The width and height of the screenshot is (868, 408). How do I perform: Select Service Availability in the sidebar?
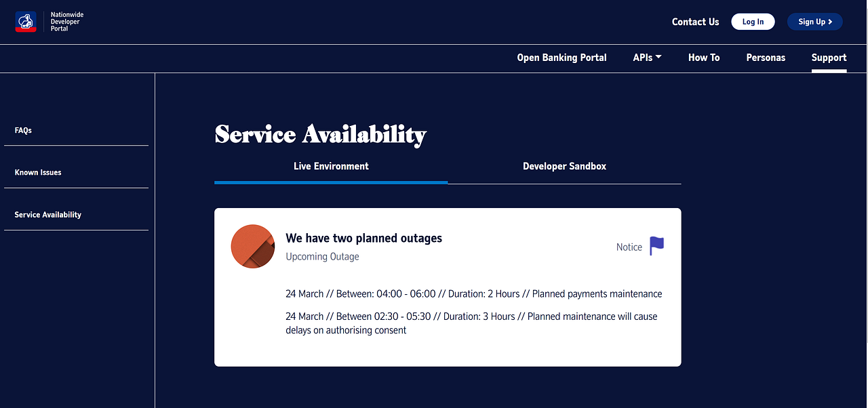pos(47,214)
